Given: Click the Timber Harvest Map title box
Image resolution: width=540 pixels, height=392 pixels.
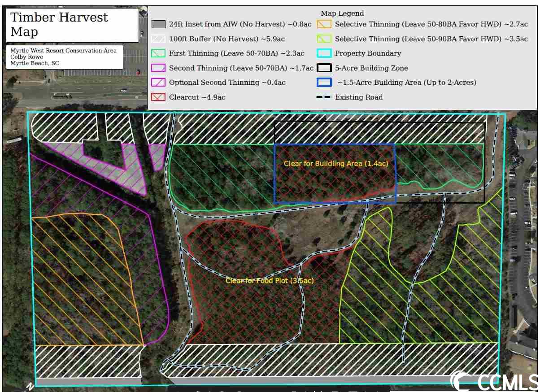Looking at the screenshot, I should pos(72,25).
